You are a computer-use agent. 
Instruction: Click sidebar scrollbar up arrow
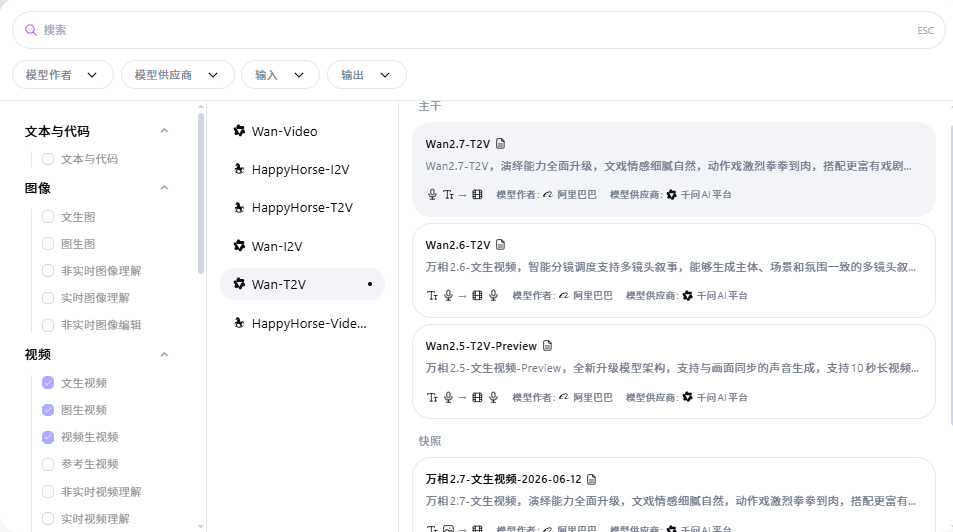pyautogui.click(x=201, y=107)
